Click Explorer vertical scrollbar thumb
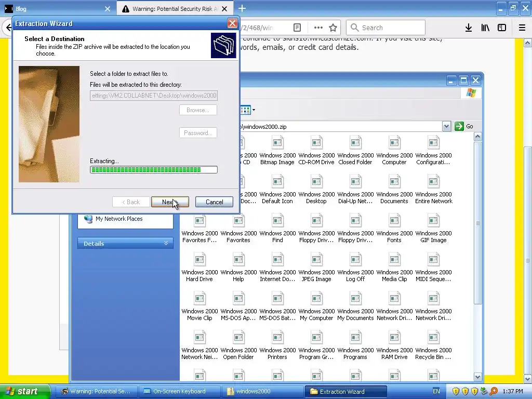Viewport: 532px width, 399px height. pyautogui.click(x=478, y=223)
